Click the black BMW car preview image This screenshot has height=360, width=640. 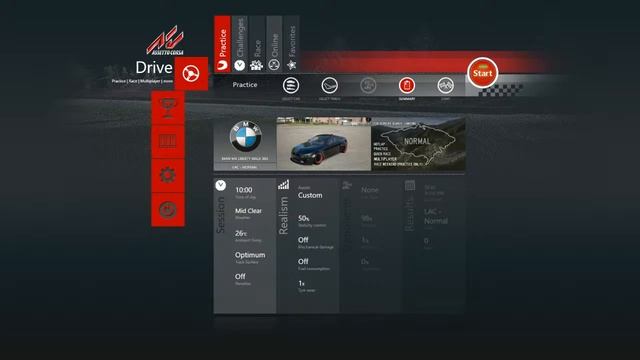(x=324, y=144)
